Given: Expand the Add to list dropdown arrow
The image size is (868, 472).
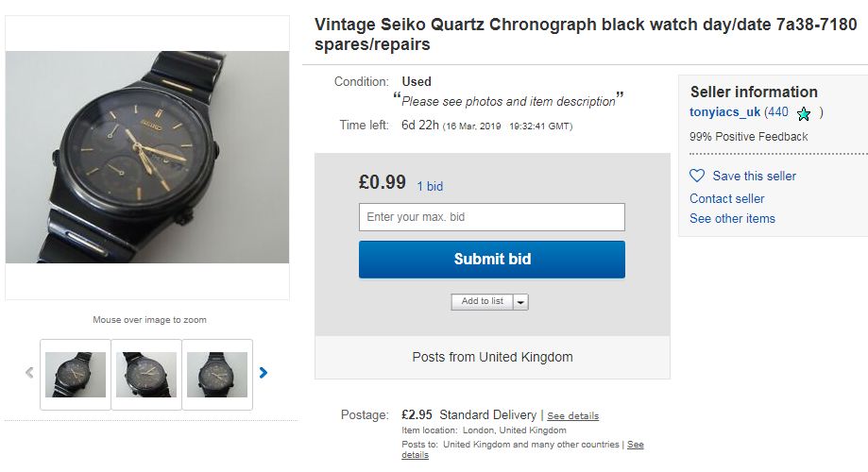Looking at the screenshot, I should tap(521, 302).
